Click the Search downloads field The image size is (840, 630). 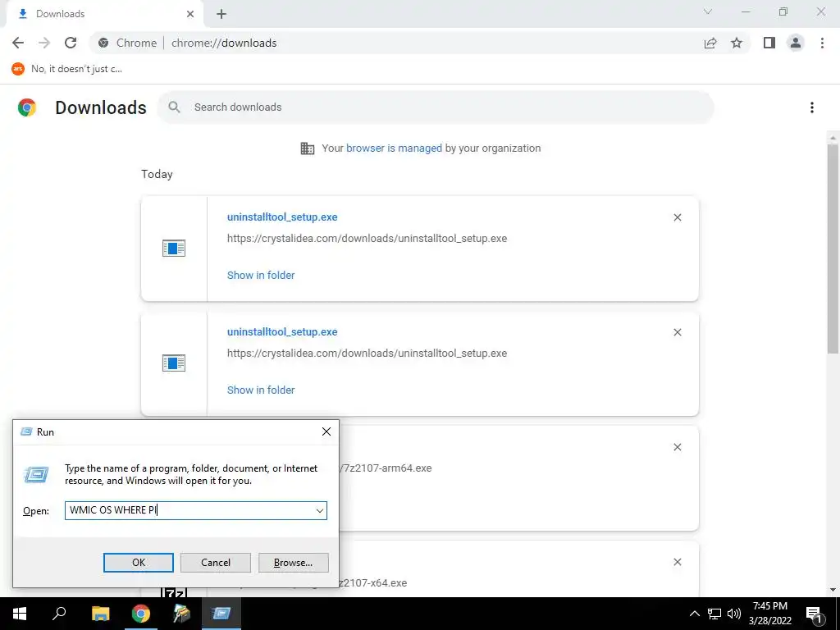(436, 107)
